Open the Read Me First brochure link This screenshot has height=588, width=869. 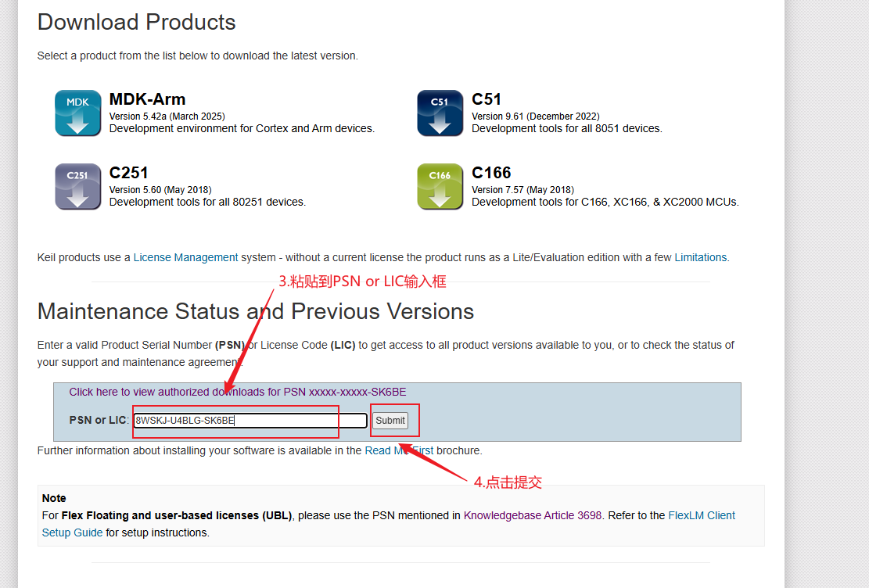click(399, 450)
